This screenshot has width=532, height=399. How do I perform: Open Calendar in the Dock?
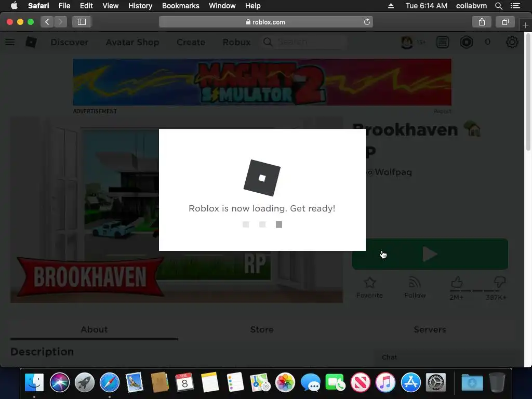[184, 382]
